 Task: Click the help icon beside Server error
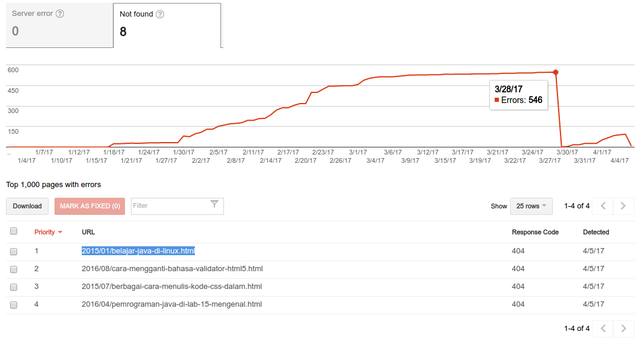coord(60,14)
